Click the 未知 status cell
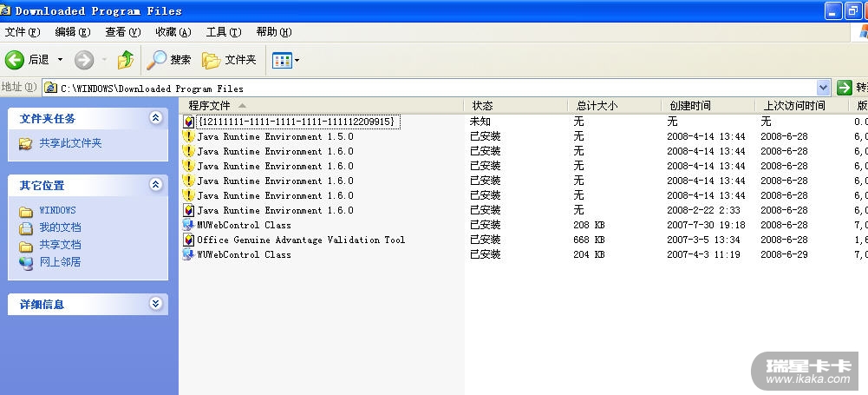The image size is (868, 395). pyautogui.click(x=480, y=122)
